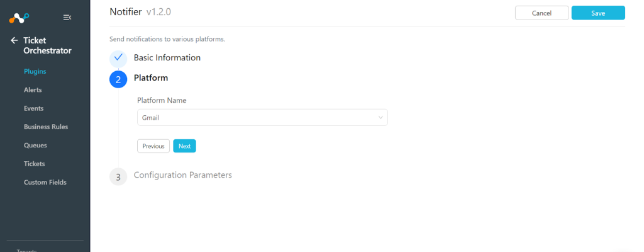The width and height of the screenshot is (644, 252).
Task: Click the Next step button
Action: click(184, 146)
